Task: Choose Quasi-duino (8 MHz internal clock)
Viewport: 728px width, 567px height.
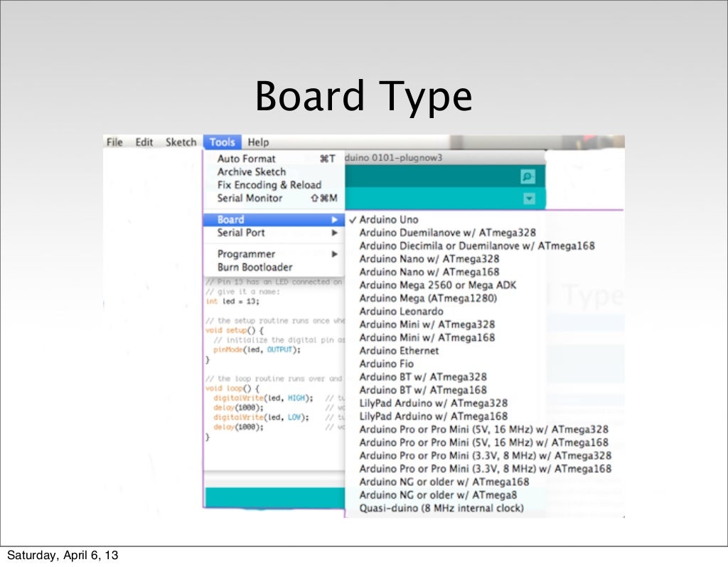Action: click(484, 509)
